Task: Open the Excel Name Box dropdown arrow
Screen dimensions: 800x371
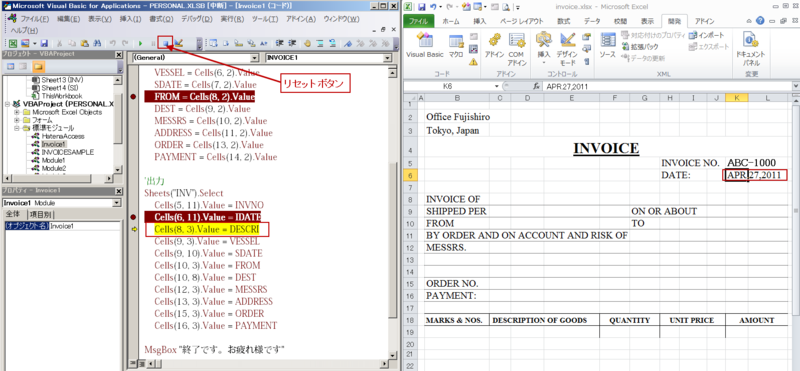Action: coord(497,86)
